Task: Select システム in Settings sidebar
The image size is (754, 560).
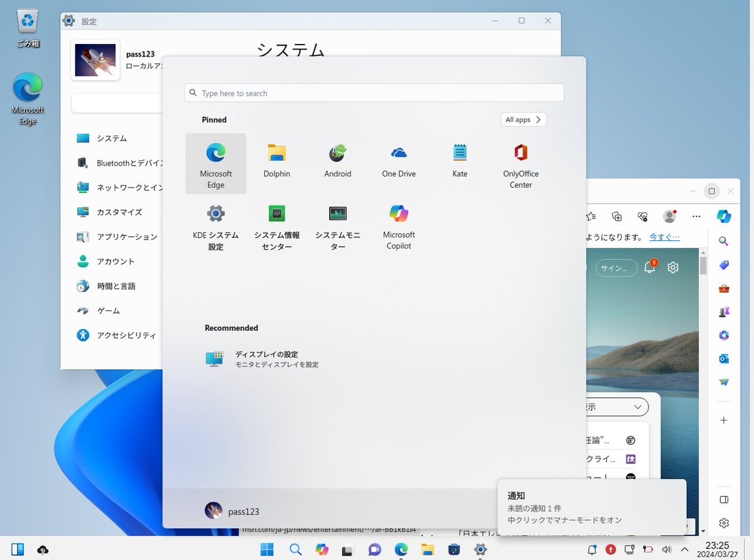Action: 113,138
